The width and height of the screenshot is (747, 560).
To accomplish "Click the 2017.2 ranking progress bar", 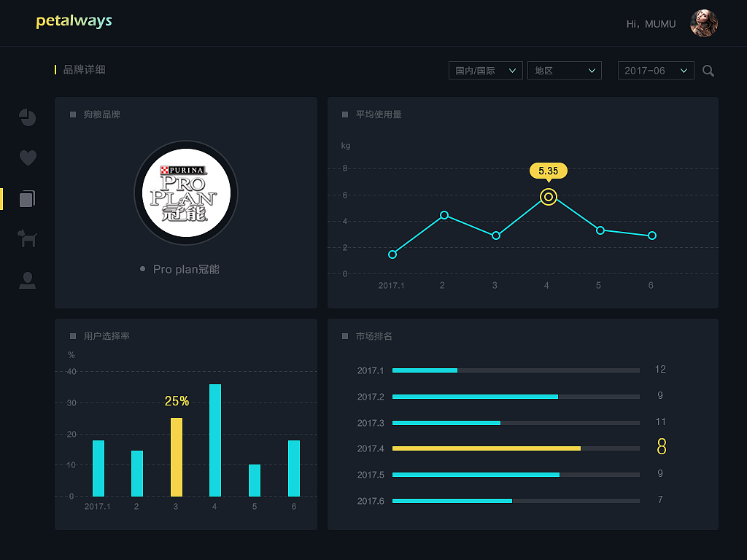I will tap(516, 397).
